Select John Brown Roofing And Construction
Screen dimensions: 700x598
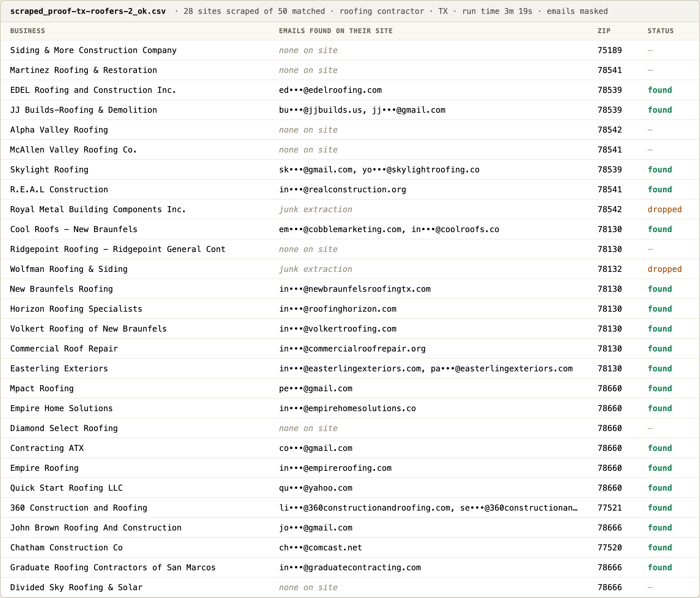coord(95,528)
